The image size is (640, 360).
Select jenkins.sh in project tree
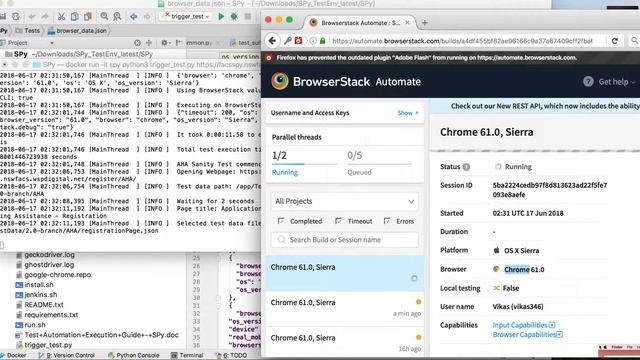(36, 295)
